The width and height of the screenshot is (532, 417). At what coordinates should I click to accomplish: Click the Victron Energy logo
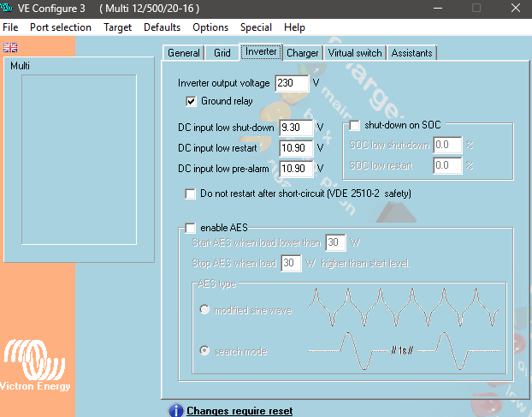point(34,366)
